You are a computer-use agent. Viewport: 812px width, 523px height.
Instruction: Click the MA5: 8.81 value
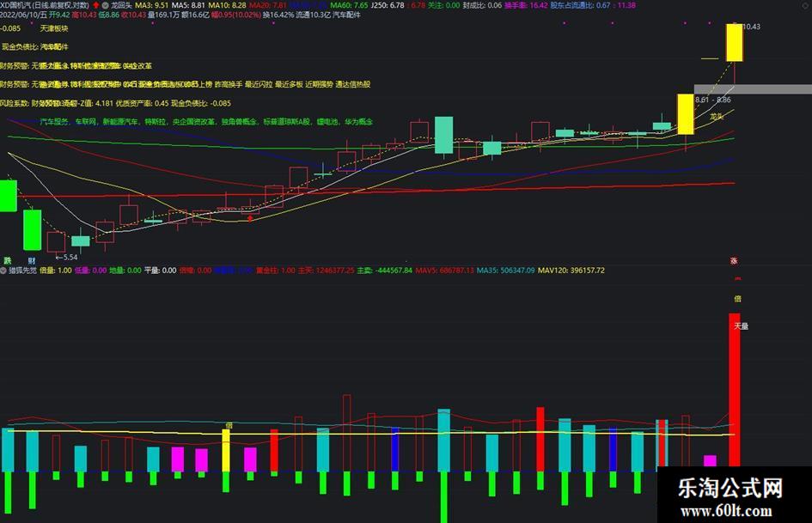coord(188,5)
